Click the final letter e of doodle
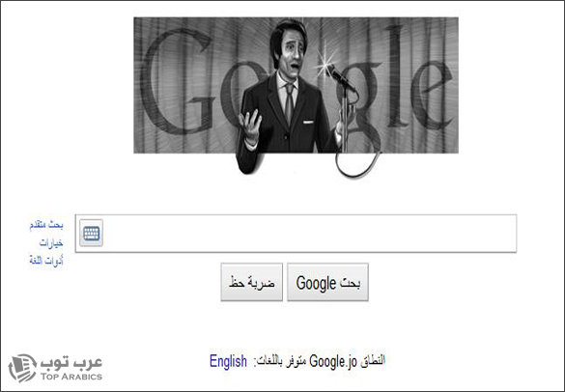565x392 pixels. click(432, 96)
